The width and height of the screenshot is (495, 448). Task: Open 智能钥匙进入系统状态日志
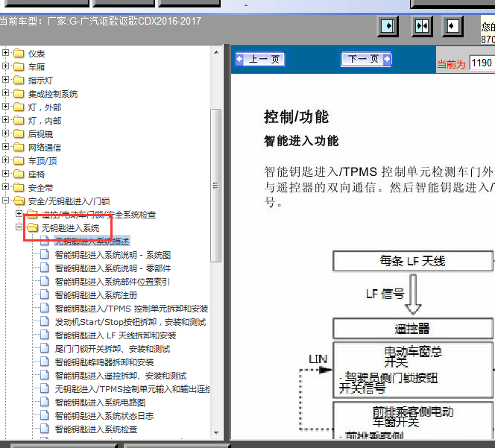[104, 416]
